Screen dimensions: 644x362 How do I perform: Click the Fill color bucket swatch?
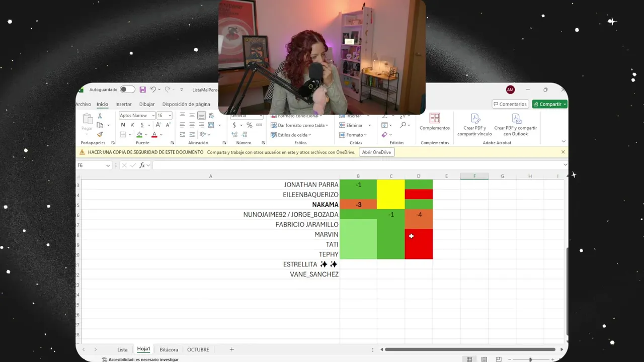[139, 135]
